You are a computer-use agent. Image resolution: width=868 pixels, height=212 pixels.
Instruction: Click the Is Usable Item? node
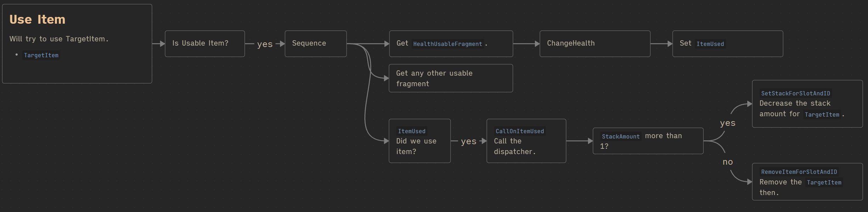point(205,43)
